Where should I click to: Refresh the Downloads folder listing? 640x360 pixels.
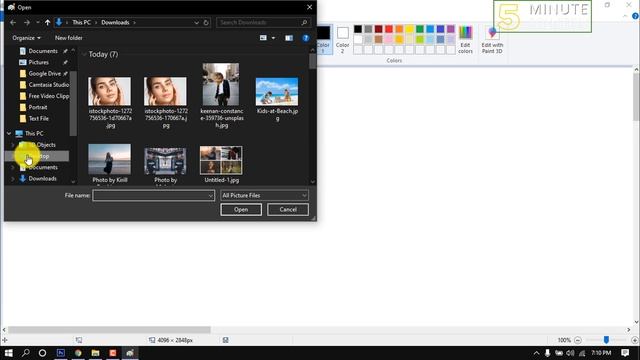click(x=206, y=22)
